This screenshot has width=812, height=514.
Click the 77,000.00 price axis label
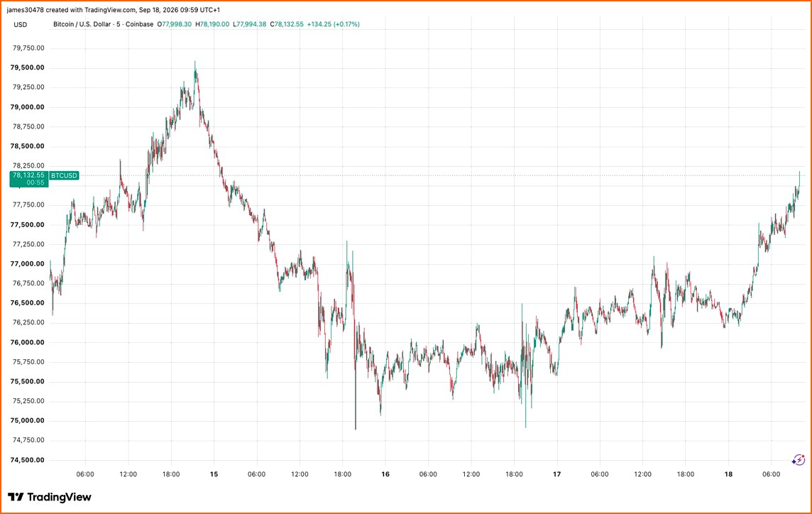28,263
